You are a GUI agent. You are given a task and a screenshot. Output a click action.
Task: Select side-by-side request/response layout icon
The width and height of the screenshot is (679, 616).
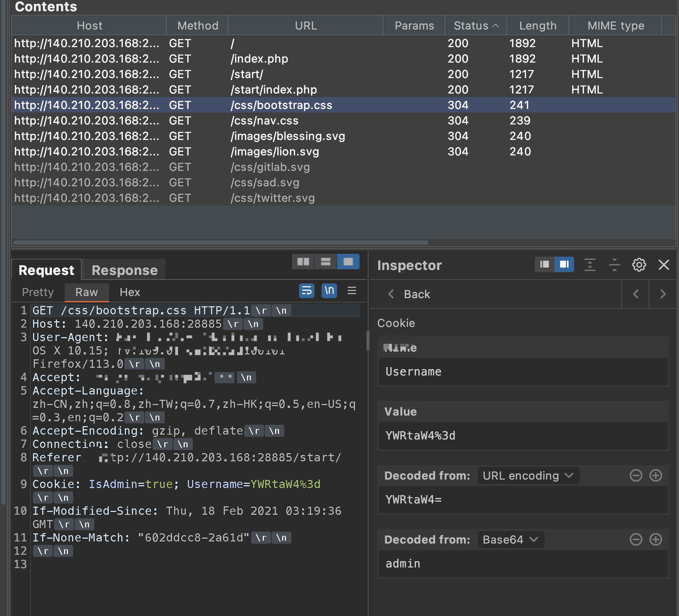303,262
